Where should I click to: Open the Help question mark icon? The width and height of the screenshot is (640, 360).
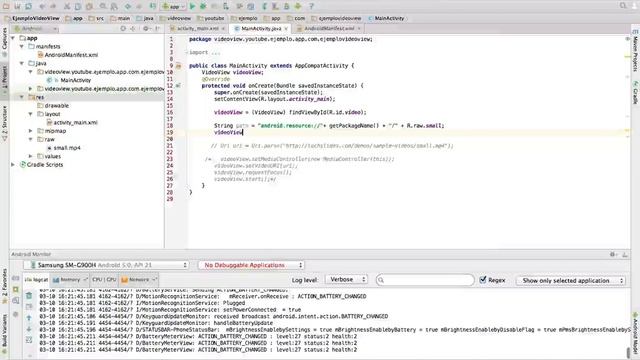[x=311, y=6]
